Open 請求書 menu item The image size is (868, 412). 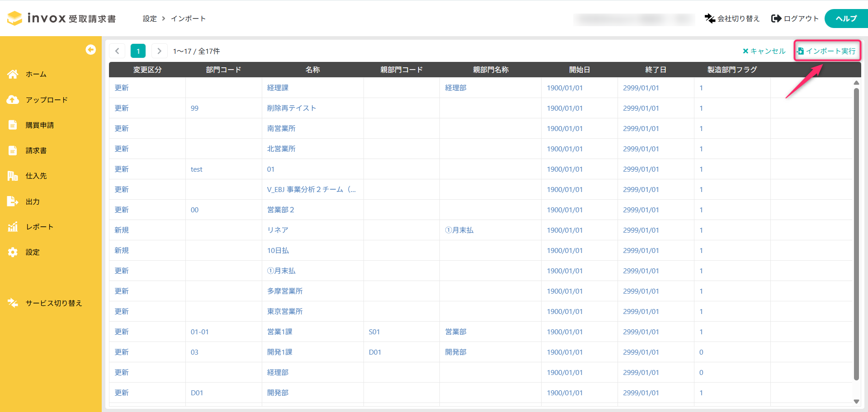[36, 150]
